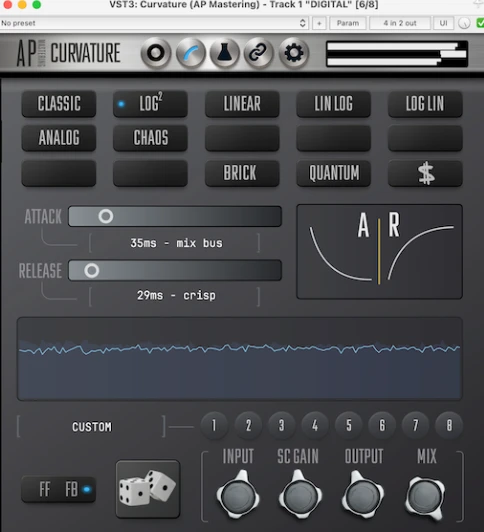This screenshot has height=532, width=484.
Task: Open the blue curve view icon
Action: click(191, 53)
